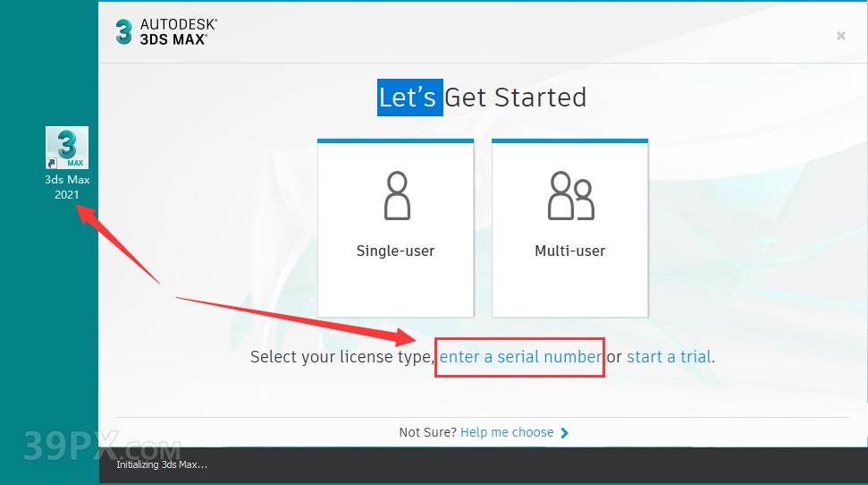Image resolution: width=868 pixels, height=485 pixels.
Task: Click the Let's Get Started heading text
Action: click(x=482, y=98)
